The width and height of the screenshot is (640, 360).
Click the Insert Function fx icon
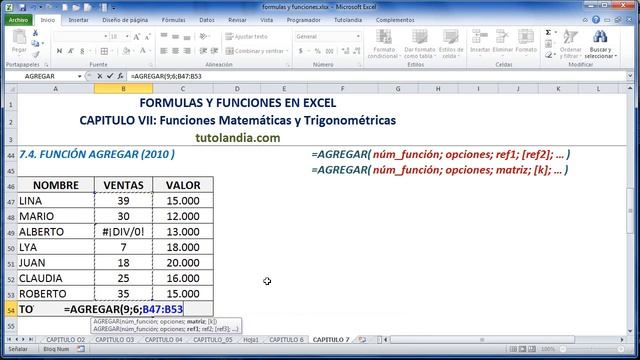pyautogui.click(x=120, y=76)
